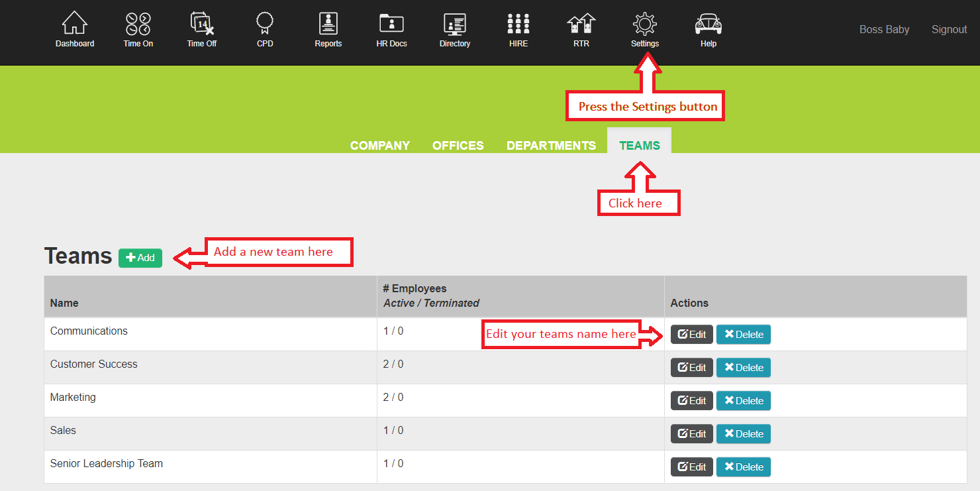The height and width of the screenshot is (491, 980).
Task: Open the Settings gear icon
Action: pos(644,25)
